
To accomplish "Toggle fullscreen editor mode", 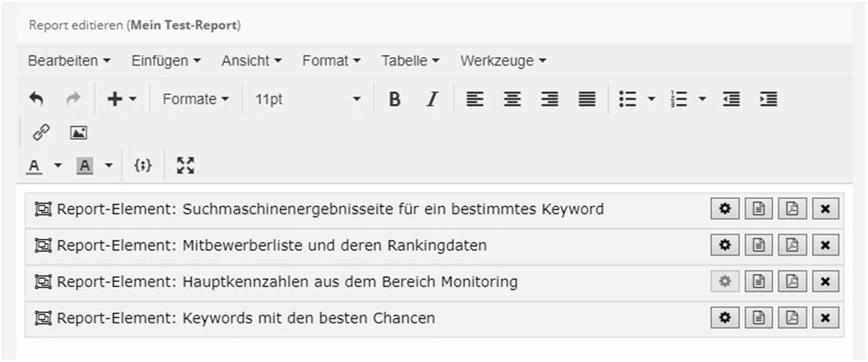I will 185,165.
